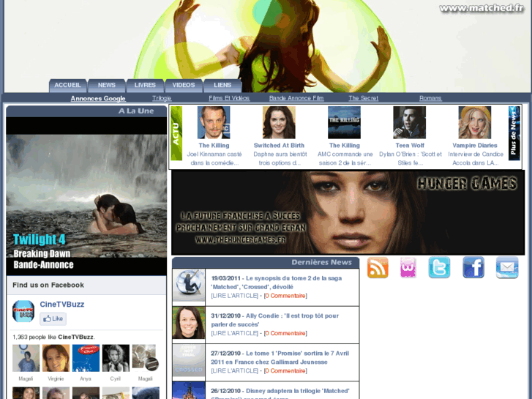The height and width of the screenshot is (399, 532).
Task: Click the Bande Annonce Film link
Action: [x=296, y=98]
